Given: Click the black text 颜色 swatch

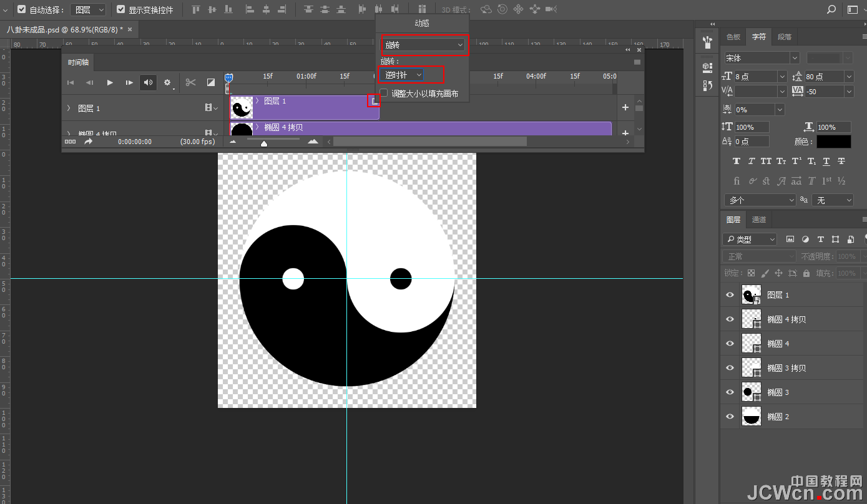Looking at the screenshot, I should tap(833, 142).
